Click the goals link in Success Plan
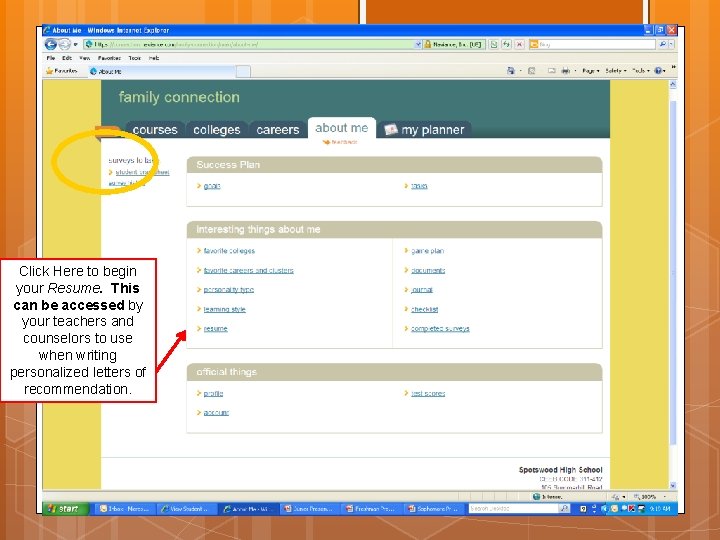 coord(212,186)
